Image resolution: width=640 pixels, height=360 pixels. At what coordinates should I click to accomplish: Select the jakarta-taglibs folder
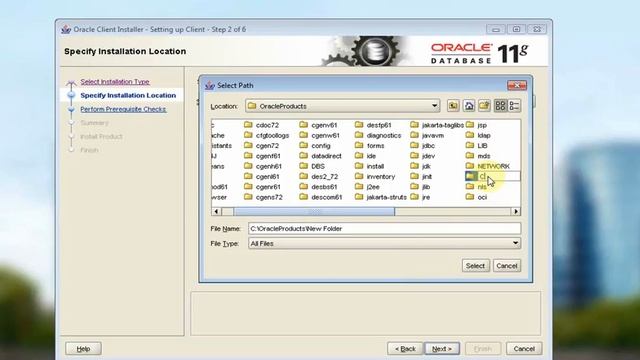click(438, 125)
